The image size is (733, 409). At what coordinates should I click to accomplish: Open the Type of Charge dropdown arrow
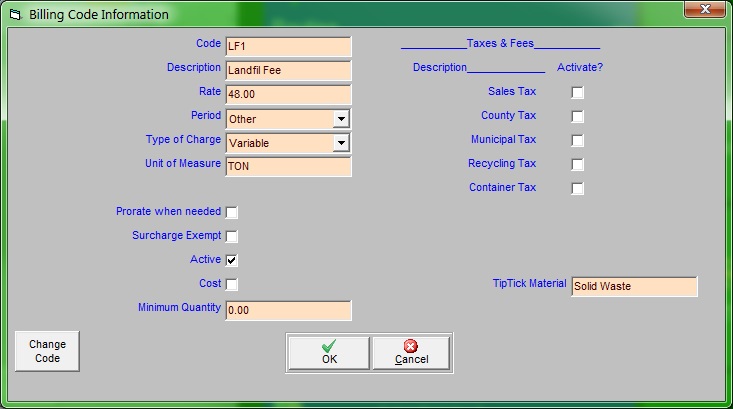click(x=341, y=143)
